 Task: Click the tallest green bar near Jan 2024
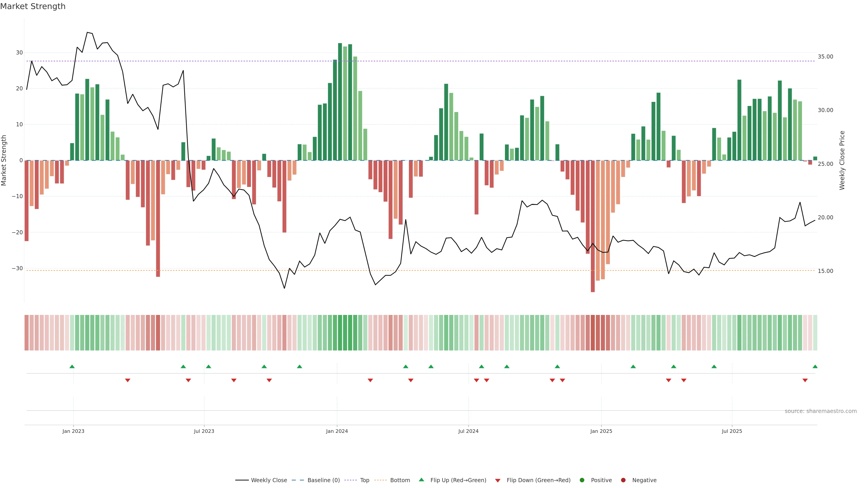[x=340, y=101]
